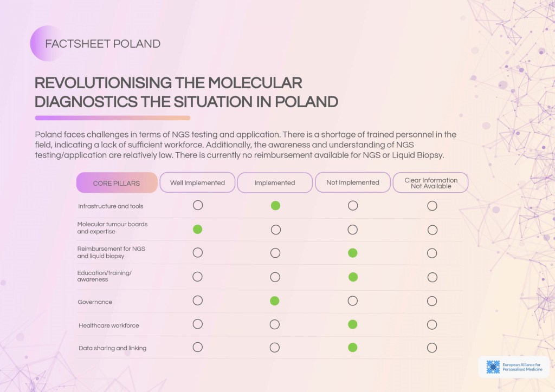This screenshot has width=555, height=392.
Task: Click the Well Implemented column header
Action: point(197,183)
